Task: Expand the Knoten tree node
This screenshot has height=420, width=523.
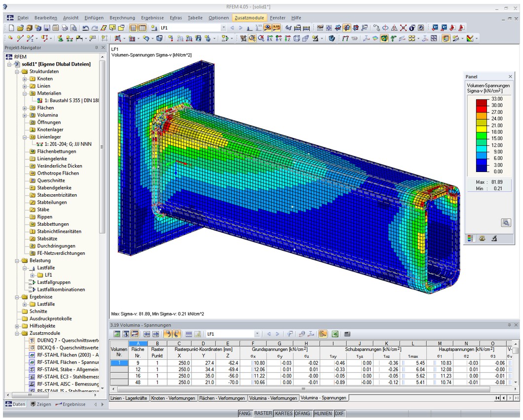Action: 25,79
